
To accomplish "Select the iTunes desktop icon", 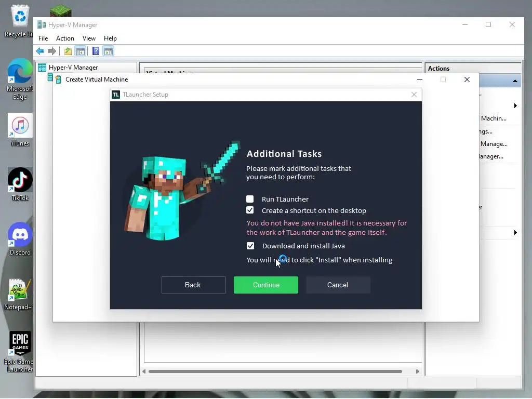I will pyautogui.click(x=20, y=129).
